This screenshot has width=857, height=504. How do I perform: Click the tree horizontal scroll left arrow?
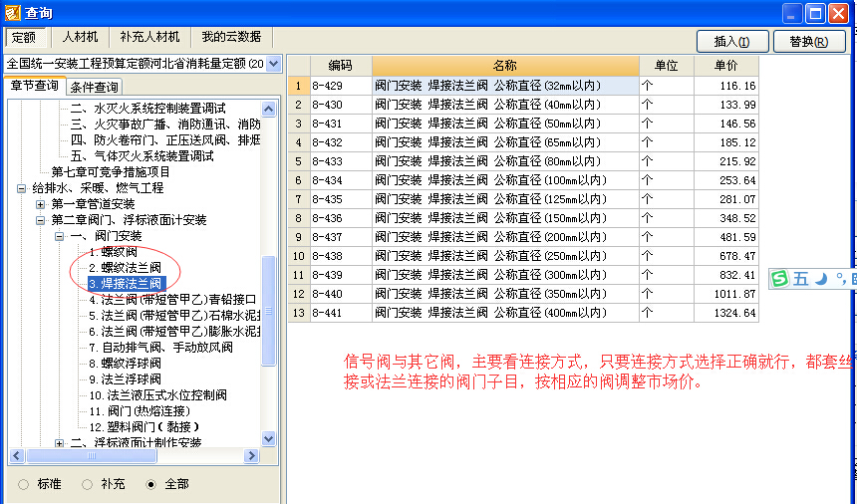click(17, 455)
